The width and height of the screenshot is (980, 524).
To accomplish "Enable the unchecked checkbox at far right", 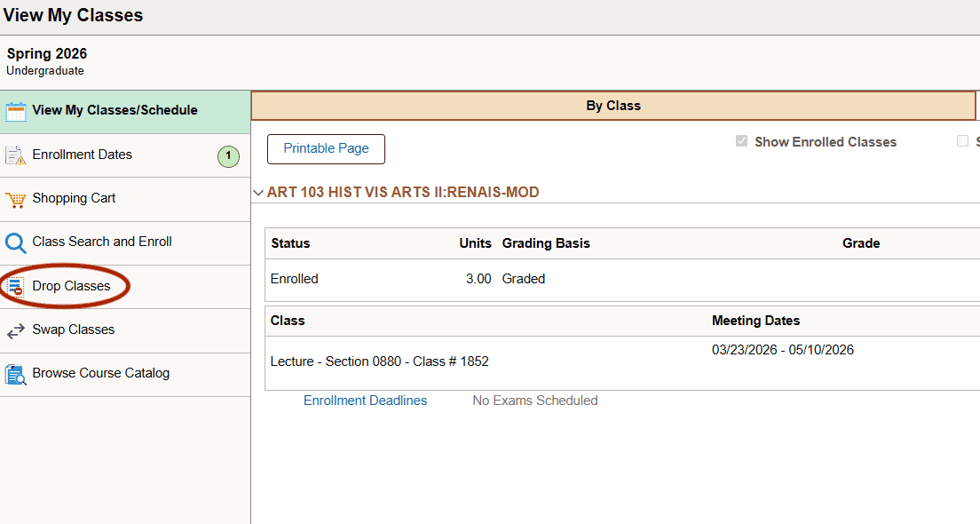I will point(961,141).
